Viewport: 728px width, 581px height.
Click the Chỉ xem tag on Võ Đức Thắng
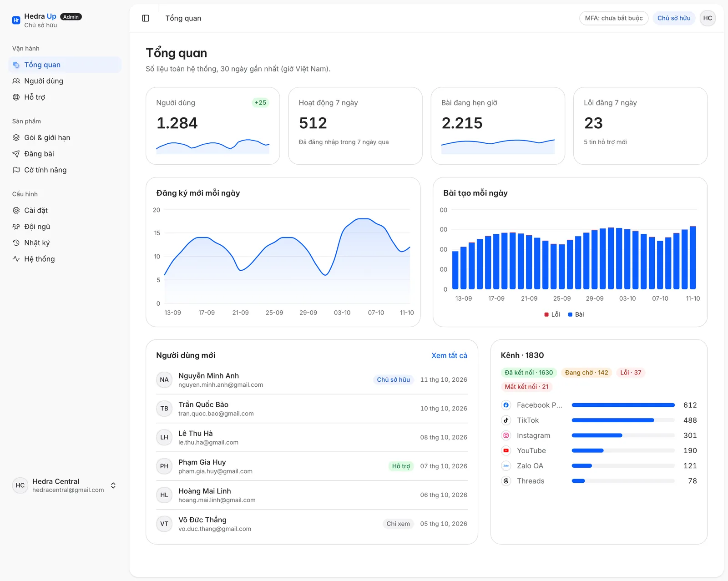398,524
